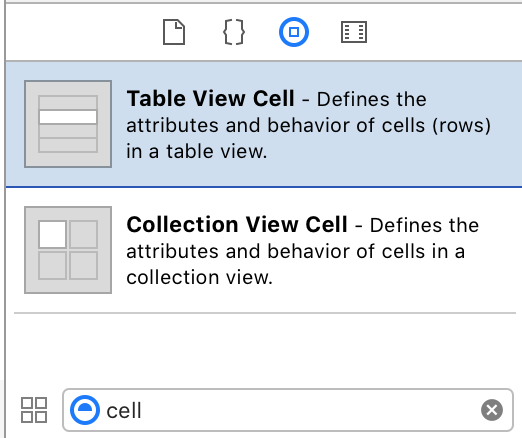Select the Object library circle icon

coord(294,32)
